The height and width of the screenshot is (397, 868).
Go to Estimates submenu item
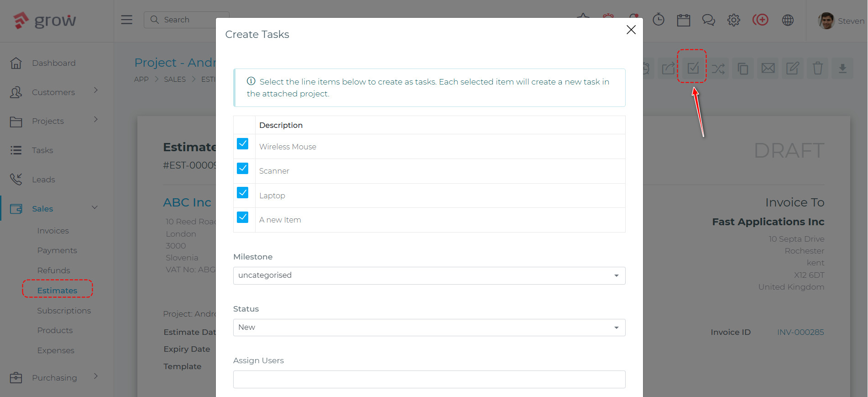tap(57, 291)
